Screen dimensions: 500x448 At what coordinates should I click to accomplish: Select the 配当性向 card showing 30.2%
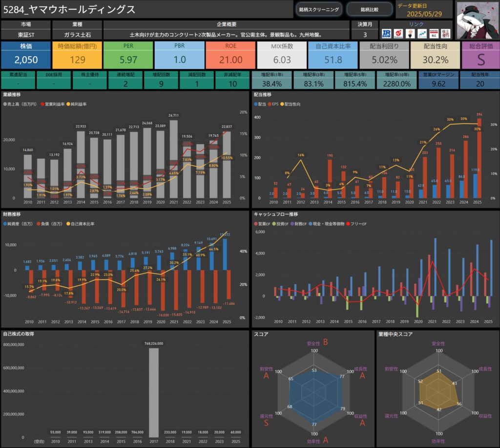(x=435, y=55)
